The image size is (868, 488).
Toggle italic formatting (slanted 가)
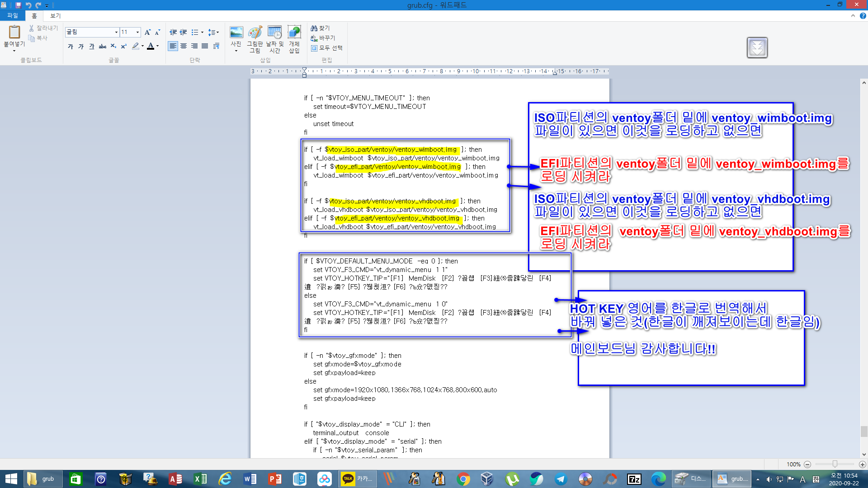pyautogui.click(x=81, y=46)
